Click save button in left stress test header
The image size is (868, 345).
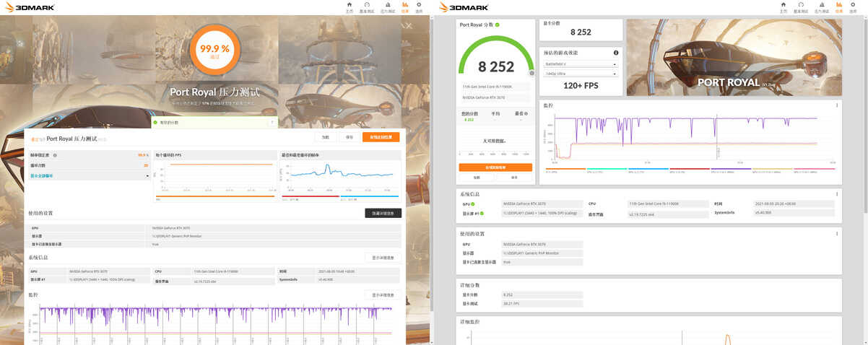tap(350, 137)
